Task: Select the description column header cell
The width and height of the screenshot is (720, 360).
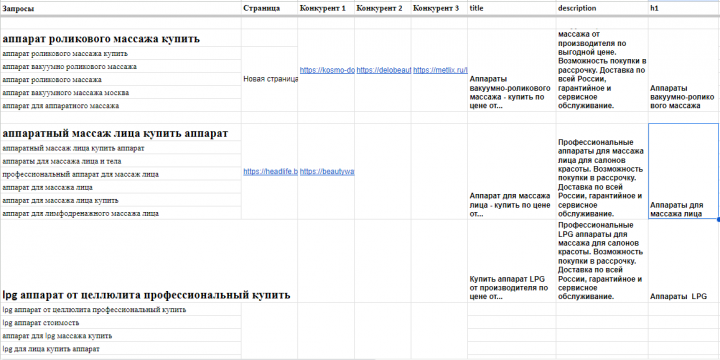Action: coord(602,9)
